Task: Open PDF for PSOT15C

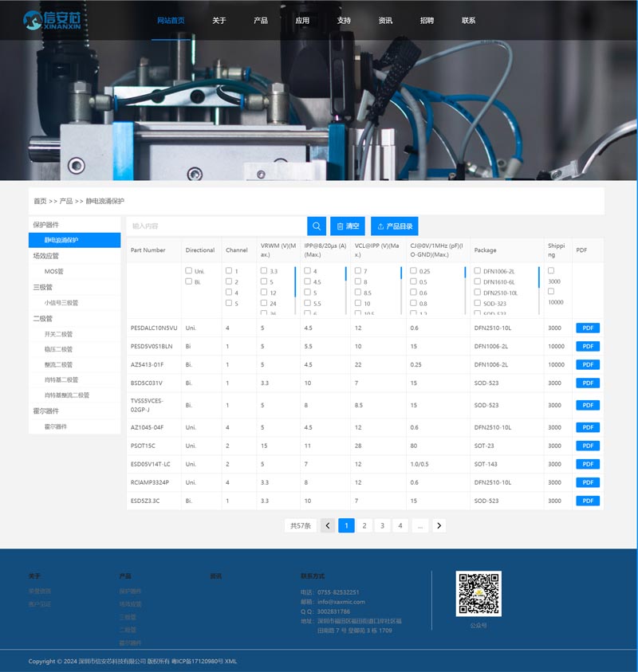Action: pos(588,446)
